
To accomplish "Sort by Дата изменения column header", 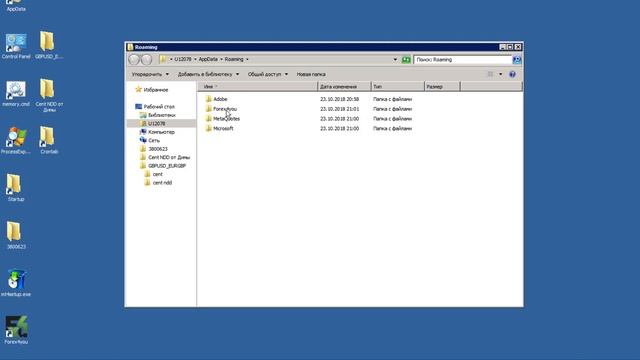I will (x=344, y=87).
